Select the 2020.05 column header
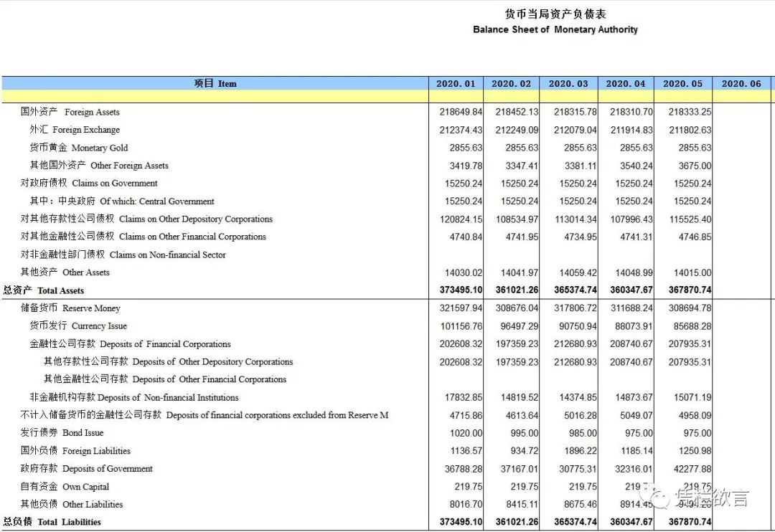Image resolution: width=775 pixels, height=532 pixels. 682,83
